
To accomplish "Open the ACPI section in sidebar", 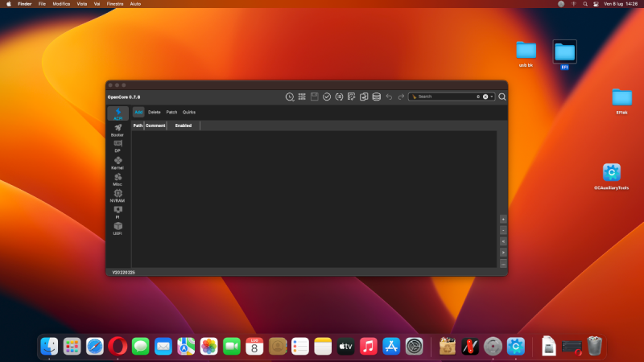I will pyautogui.click(x=118, y=113).
